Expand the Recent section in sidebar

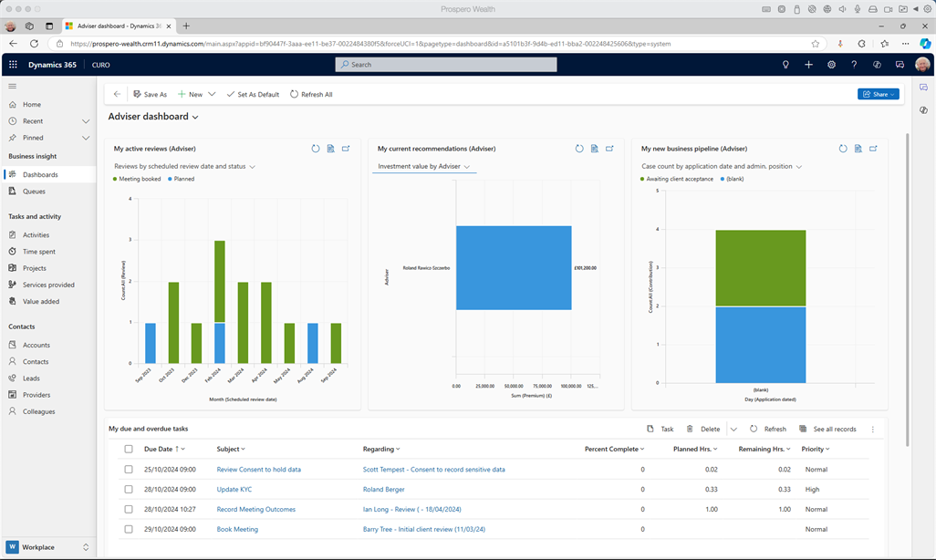[x=86, y=121]
